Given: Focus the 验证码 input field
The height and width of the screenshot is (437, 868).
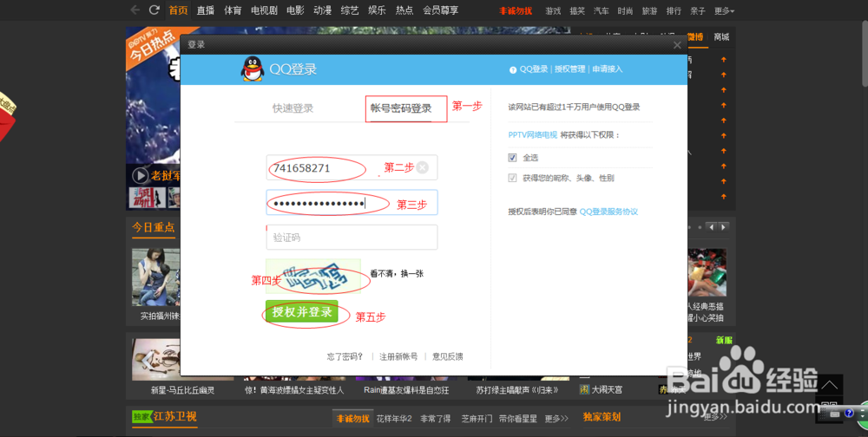Looking at the screenshot, I should (x=352, y=238).
